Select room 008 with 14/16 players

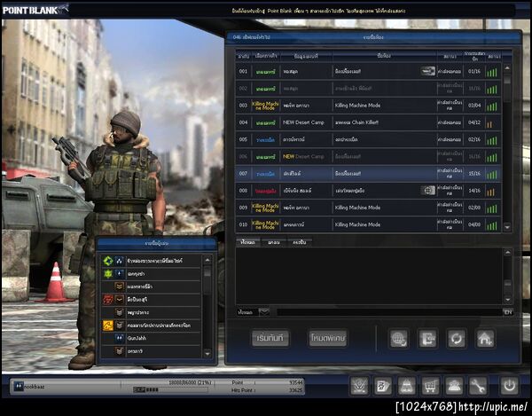369,191
